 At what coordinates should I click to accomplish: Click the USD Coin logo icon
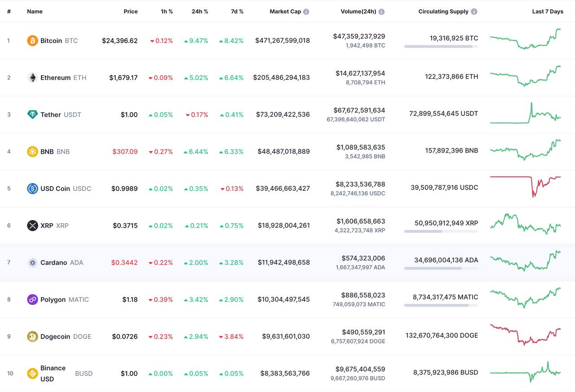pyautogui.click(x=32, y=189)
